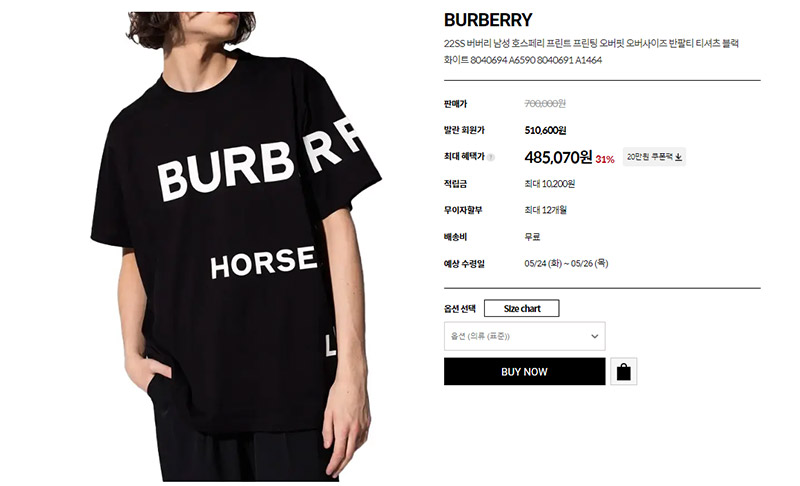Open the BURBERRY brand heading link
The width and height of the screenshot is (800, 486).
(x=488, y=20)
